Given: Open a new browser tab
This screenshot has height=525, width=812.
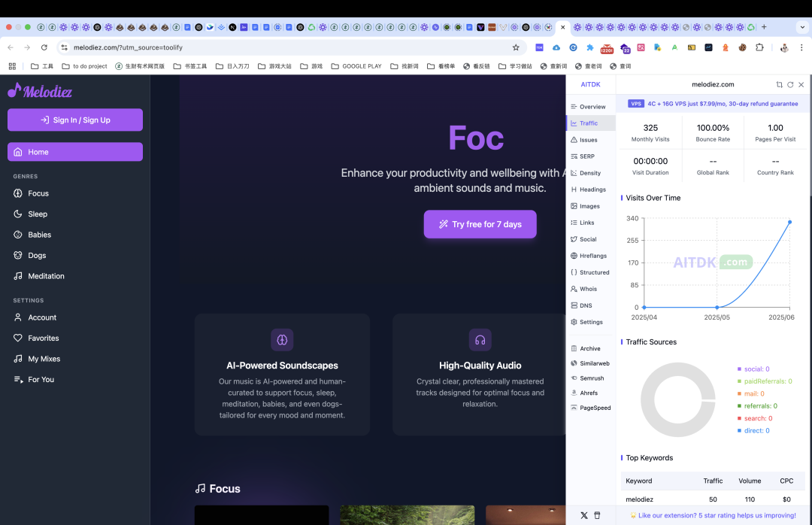Looking at the screenshot, I should click(764, 27).
